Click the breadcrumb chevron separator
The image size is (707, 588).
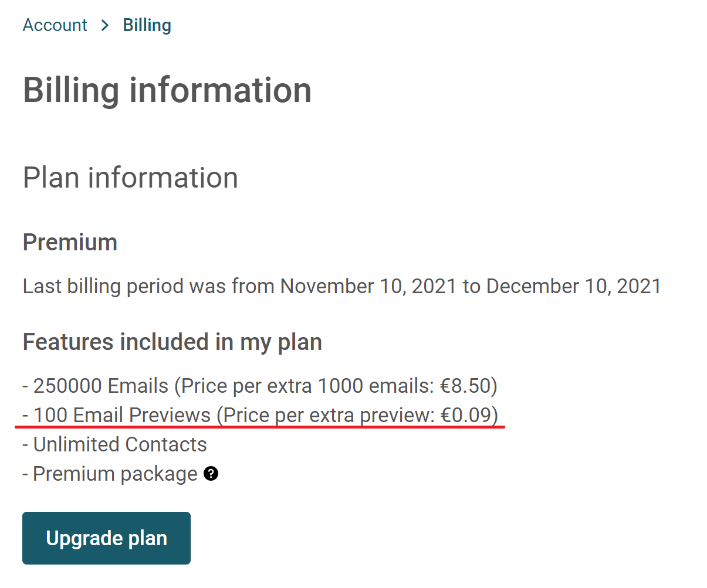(x=105, y=25)
